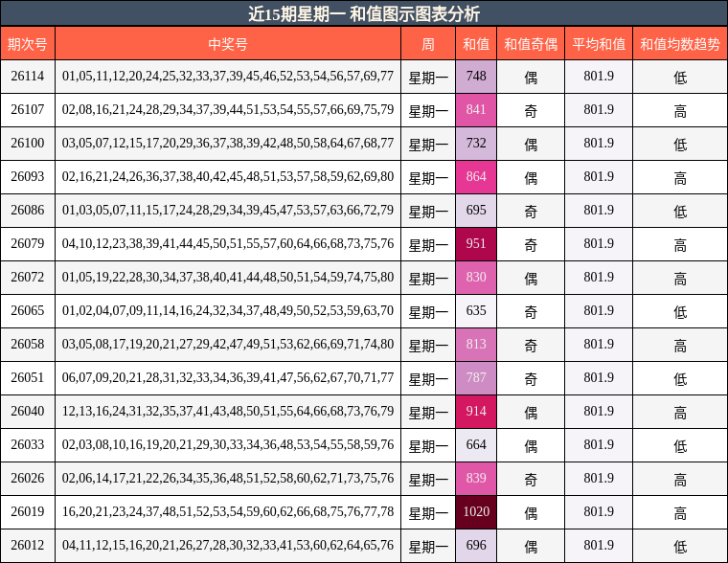This screenshot has height=563, width=728.
Task: Click winning numbers of issue 26114 starting 01,05,11
Action: [x=228, y=76]
